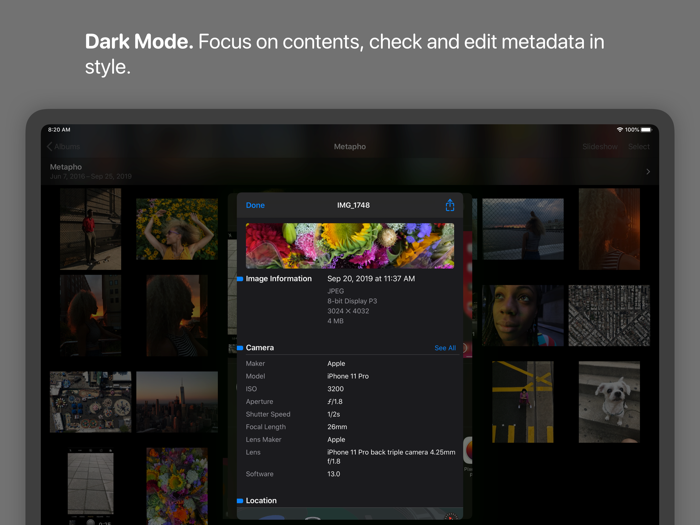Open the white dog photo
700x525 pixels.
(x=609, y=402)
